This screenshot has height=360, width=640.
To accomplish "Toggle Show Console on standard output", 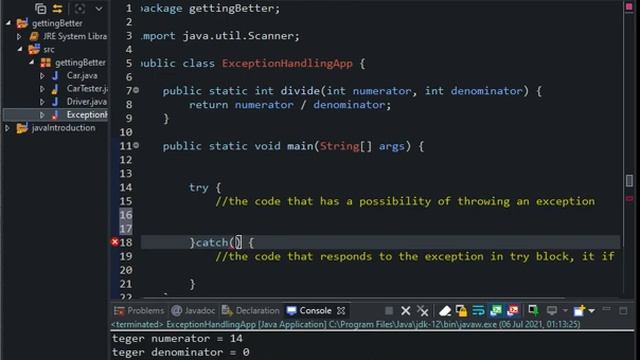I will tap(496, 311).
